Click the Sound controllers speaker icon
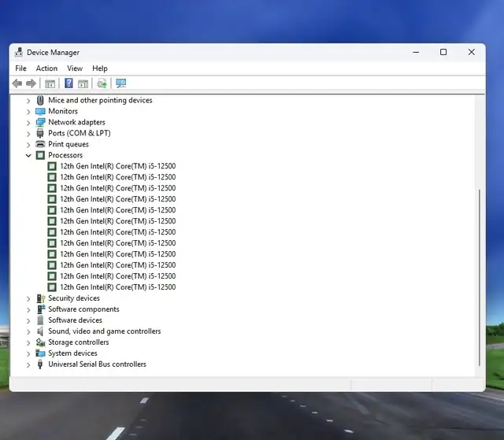This screenshot has height=440, width=504. click(x=40, y=331)
